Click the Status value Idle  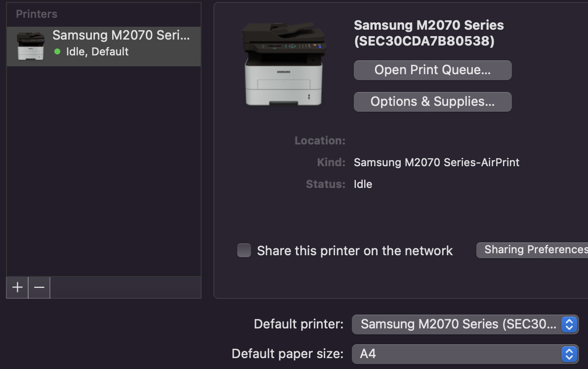363,184
